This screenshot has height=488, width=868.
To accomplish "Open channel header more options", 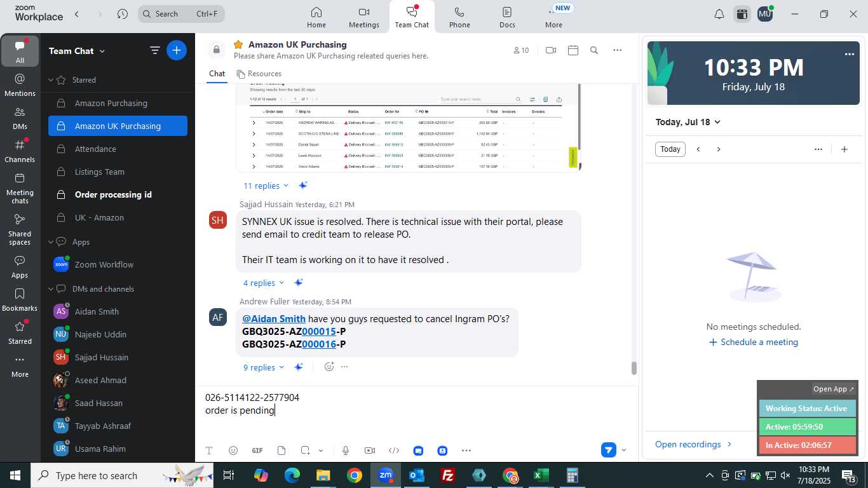I will 617,50.
